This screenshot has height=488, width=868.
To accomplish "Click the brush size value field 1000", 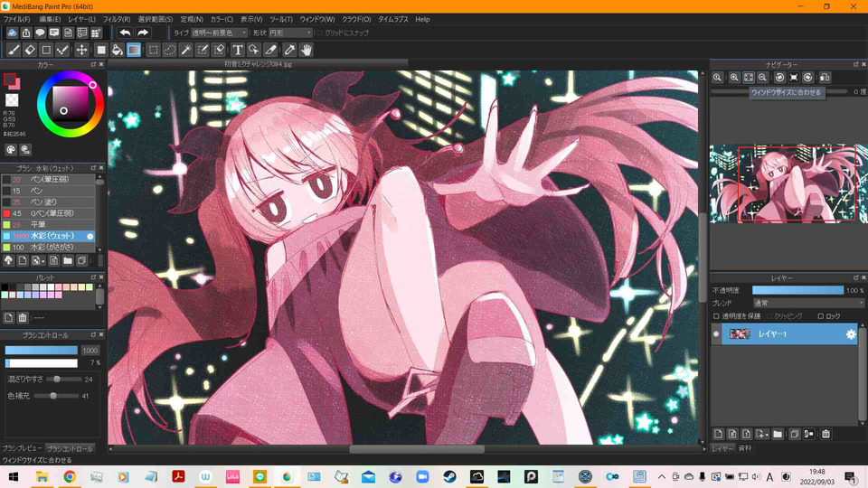I will click(90, 351).
